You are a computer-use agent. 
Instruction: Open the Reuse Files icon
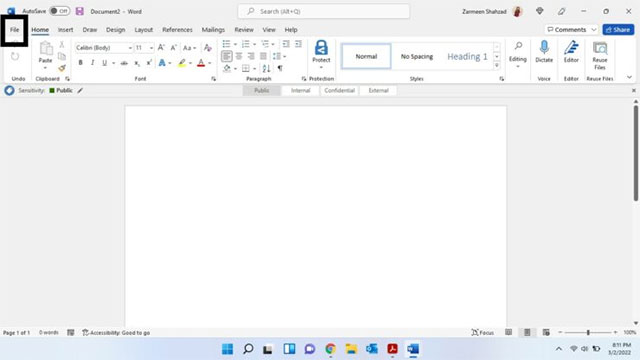[x=600, y=48]
